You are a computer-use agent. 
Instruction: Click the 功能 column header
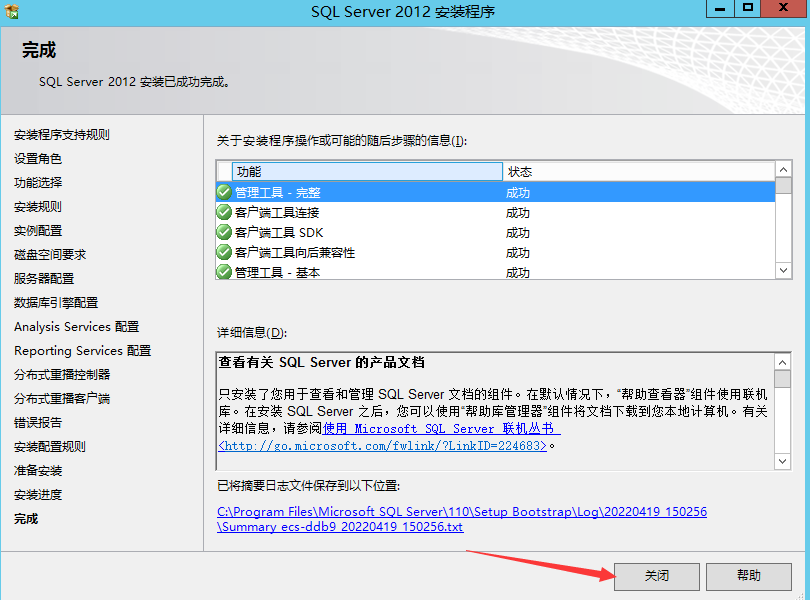(367, 172)
